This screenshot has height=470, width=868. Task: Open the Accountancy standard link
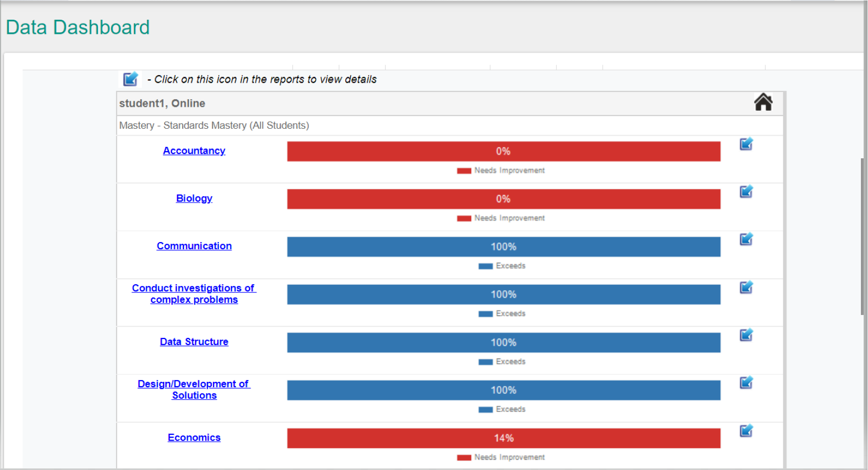(x=194, y=151)
